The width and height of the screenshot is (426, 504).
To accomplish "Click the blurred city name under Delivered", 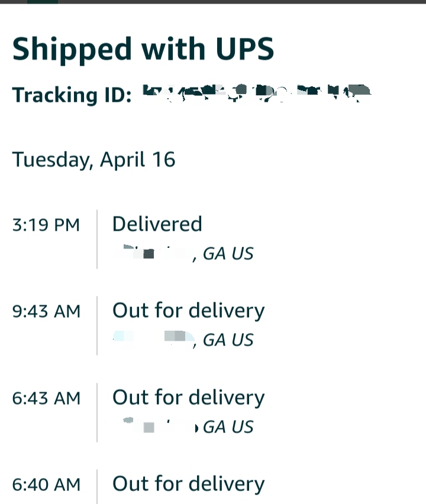I will [155, 254].
